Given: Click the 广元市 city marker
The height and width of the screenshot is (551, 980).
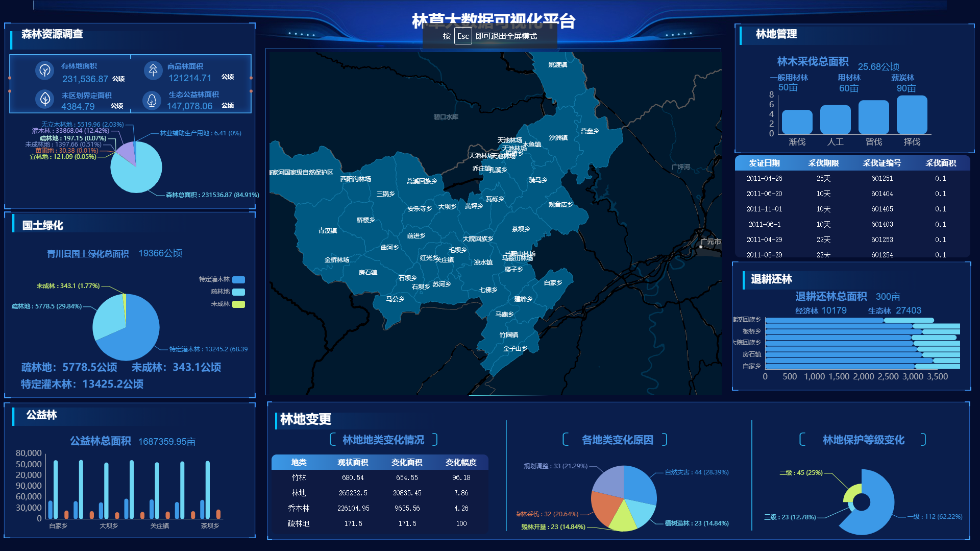Looking at the screenshot, I should click(701, 247).
